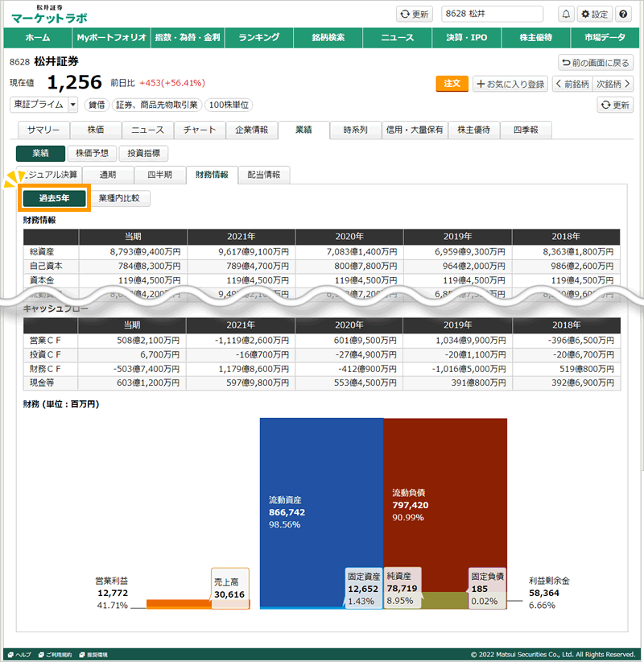Switch to the 株主優待 stock tab
Image resolution: width=644 pixels, height=662 pixels.
[474, 130]
